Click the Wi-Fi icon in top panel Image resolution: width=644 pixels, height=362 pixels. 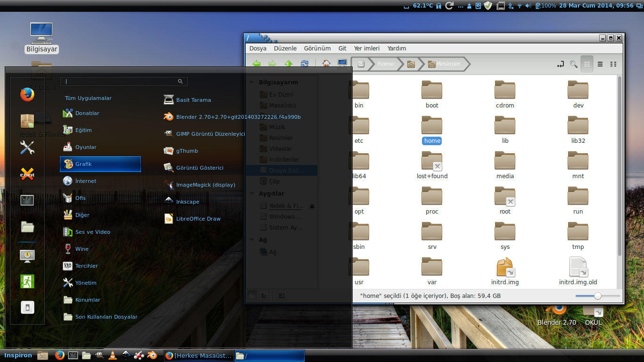(520, 6)
